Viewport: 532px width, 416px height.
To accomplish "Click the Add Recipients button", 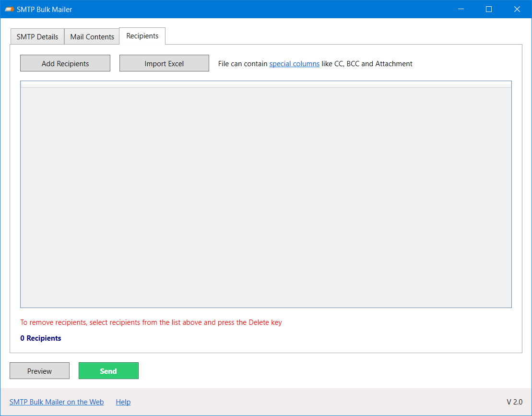I will tap(65, 63).
